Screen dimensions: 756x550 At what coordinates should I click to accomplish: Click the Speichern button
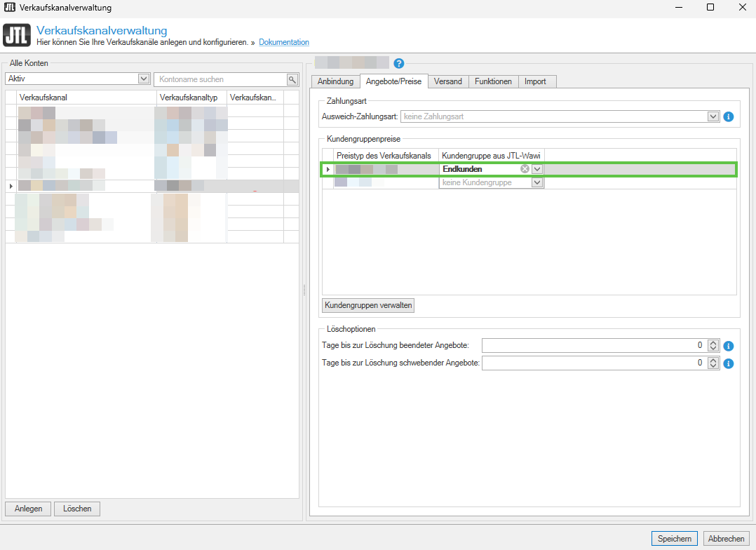point(675,539)
